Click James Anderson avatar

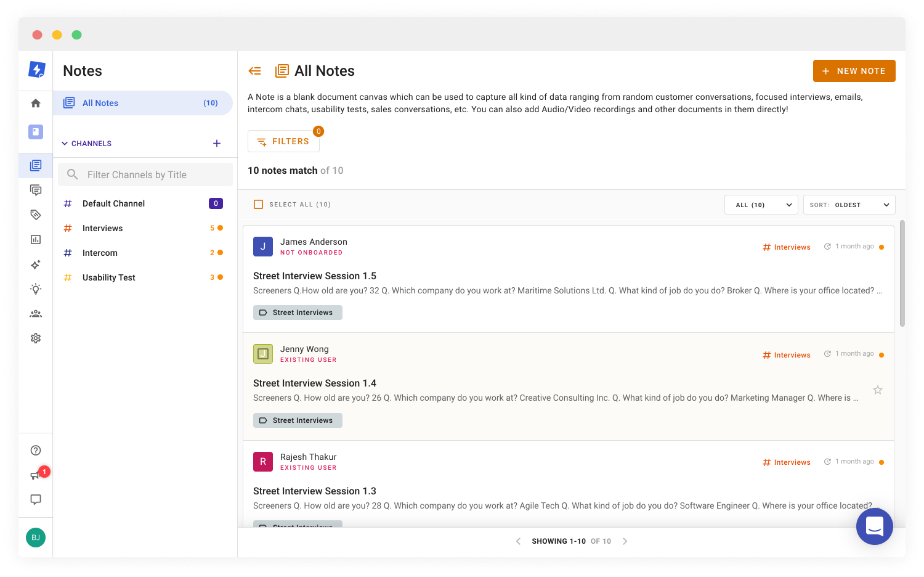pos(263,247)
